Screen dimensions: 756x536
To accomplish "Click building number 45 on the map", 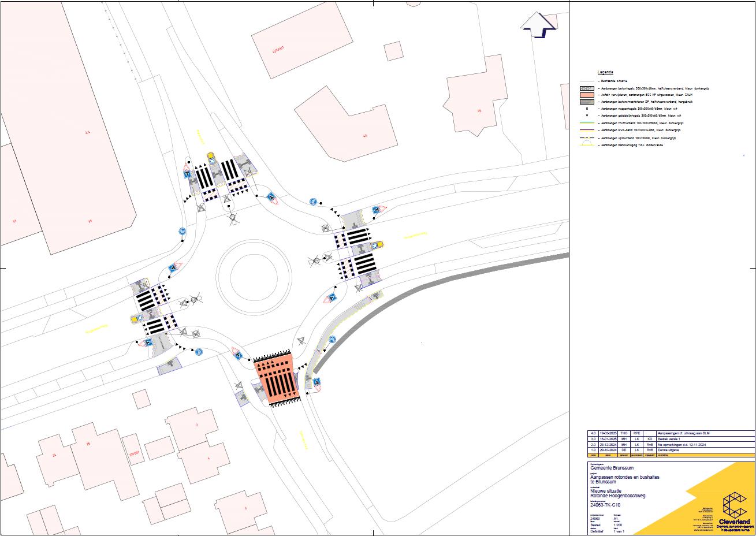I will coord(479,111).
